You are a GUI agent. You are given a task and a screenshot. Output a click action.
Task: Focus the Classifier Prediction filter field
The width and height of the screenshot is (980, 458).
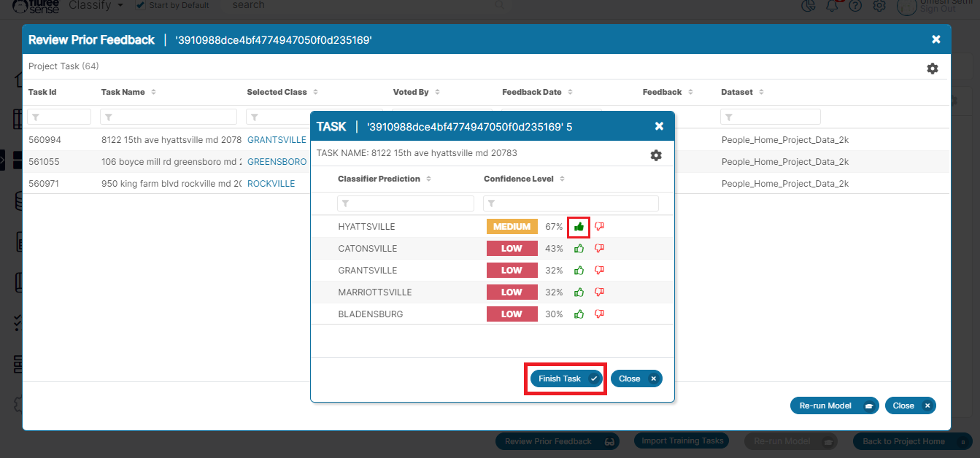click(406, 203)
